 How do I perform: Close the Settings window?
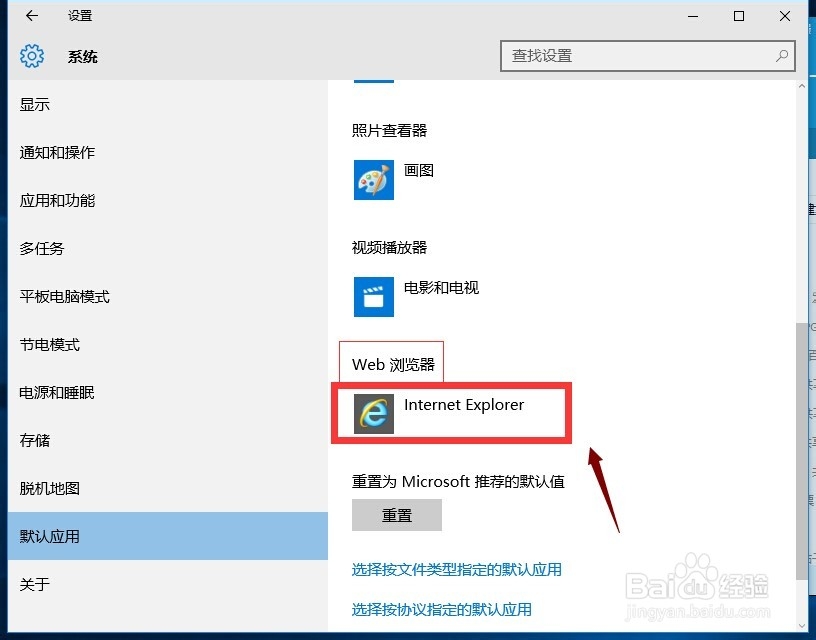click(785, 16)
